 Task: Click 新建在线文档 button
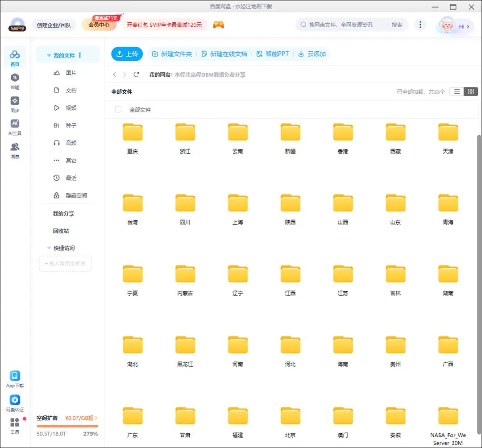click(224, 54)
